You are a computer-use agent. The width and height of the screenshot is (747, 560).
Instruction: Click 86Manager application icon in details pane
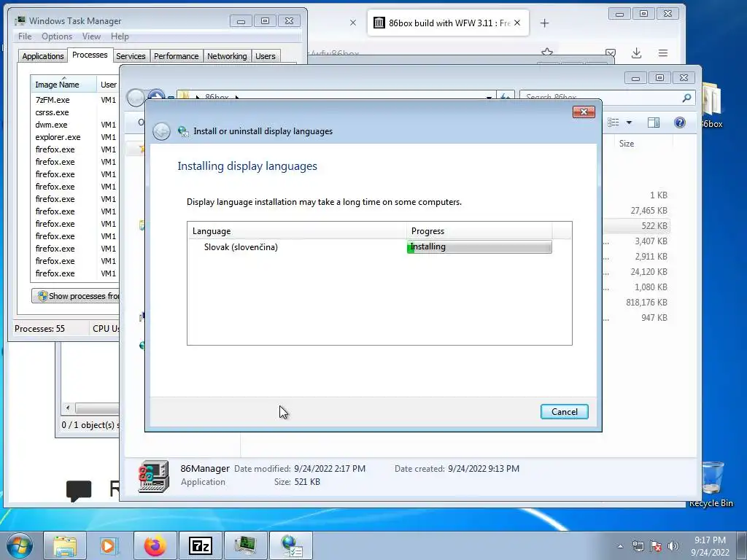coord(153,475)
